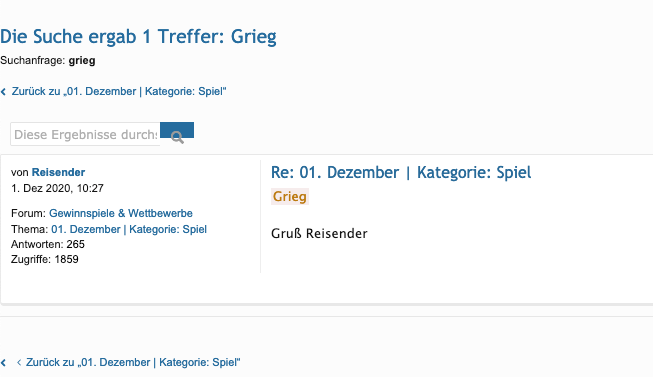Viewport: 653px width, 377px height.
Task: Click the chevron before the top Zurück link
Action: (x=3, y=92)
